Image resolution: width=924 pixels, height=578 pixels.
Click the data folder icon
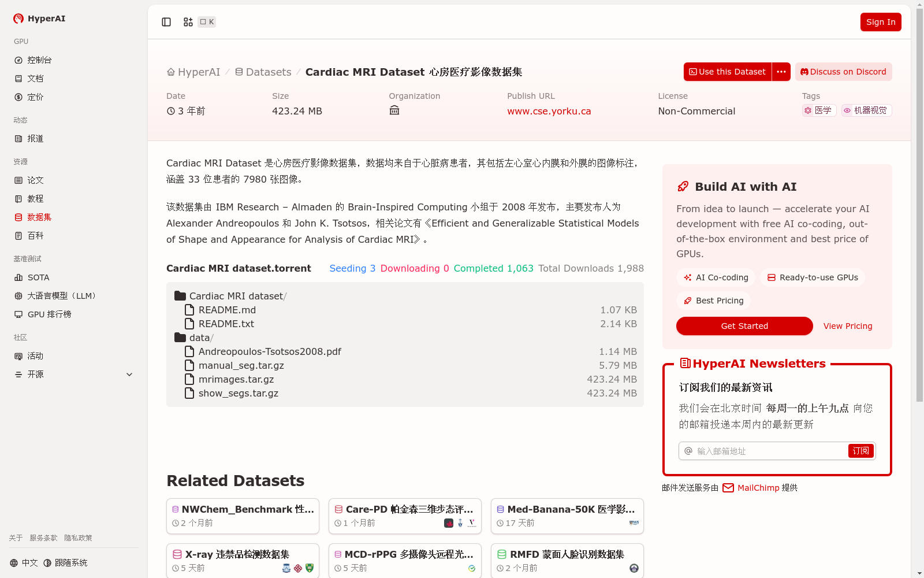tap(180, 338)
